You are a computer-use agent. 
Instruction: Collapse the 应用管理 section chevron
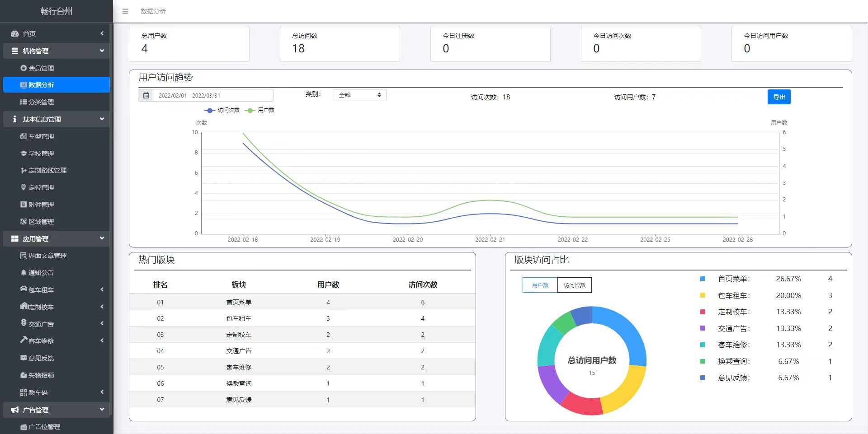[102, 238]
